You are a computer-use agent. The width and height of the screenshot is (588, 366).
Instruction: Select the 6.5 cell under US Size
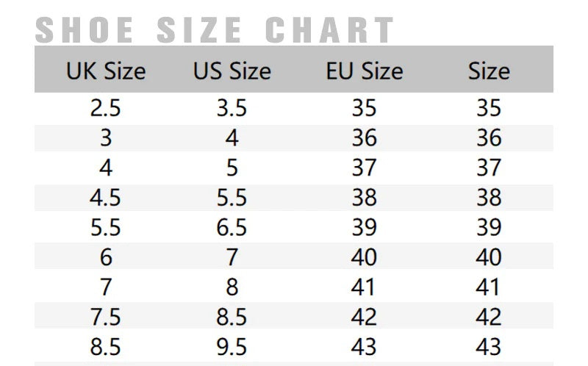232,228
